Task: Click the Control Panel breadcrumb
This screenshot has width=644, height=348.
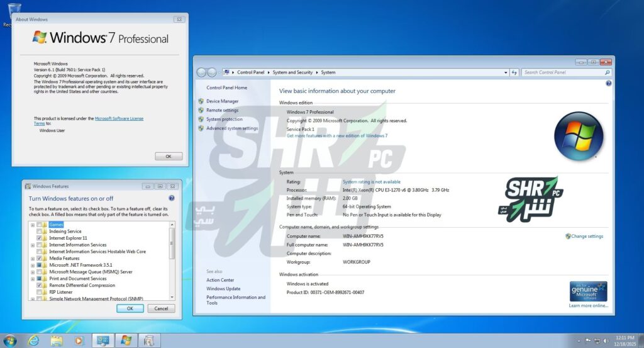Action: pyautogui.click(x=250, y=72)
